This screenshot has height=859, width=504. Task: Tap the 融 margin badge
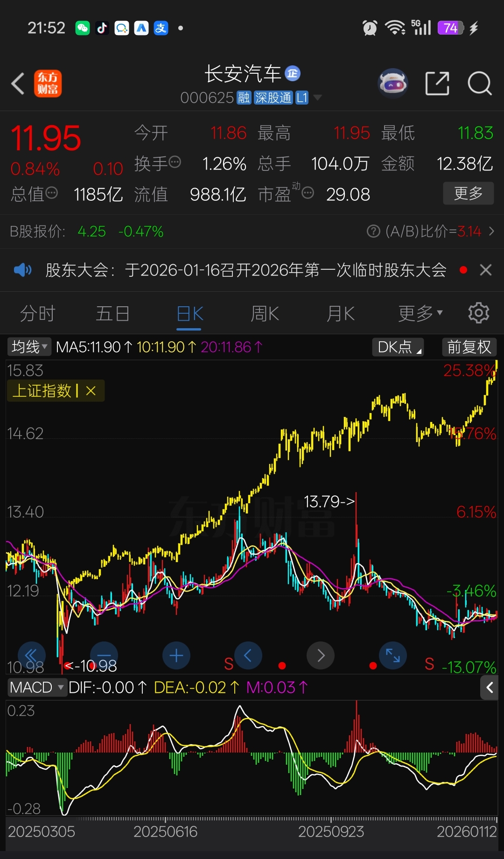(244, 98)
